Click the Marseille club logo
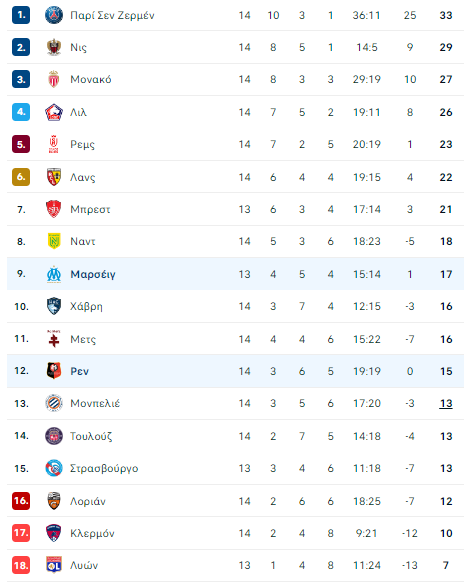The image size is (464, 583). pyautogui.click(x=54, y=274)
